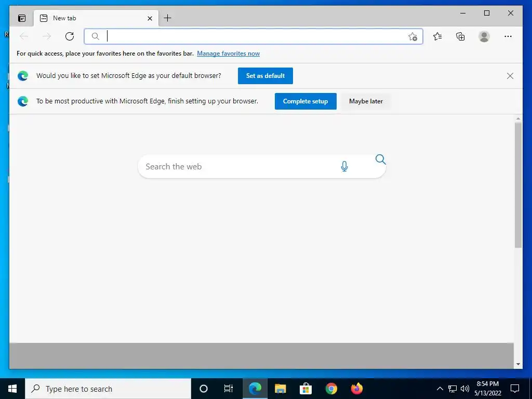Close the New tab tab

(x=150, y=18)
